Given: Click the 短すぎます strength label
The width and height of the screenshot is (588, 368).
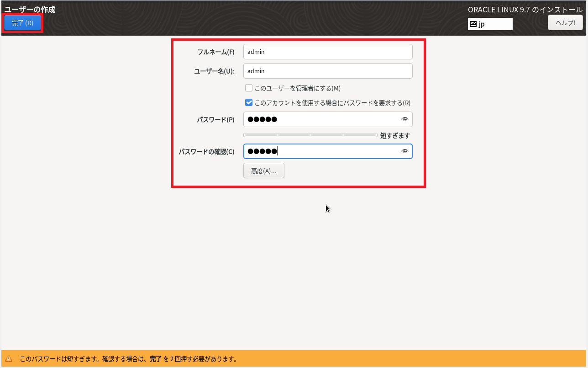Looking at the screenshot, I should [x=395, y=136].
